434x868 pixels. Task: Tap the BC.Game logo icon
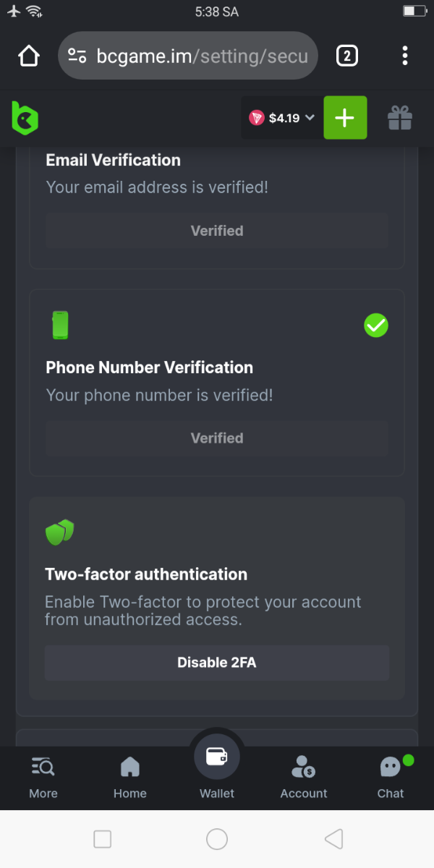pyautogui.click(x=25, y=117)
